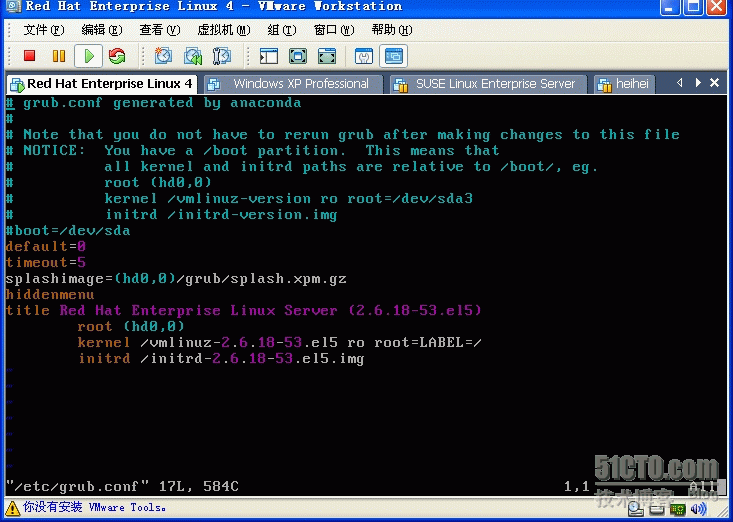The height and width of the screenshot is (522, 733).
Task: Click the green Power On play button
Action: [88, 56]
